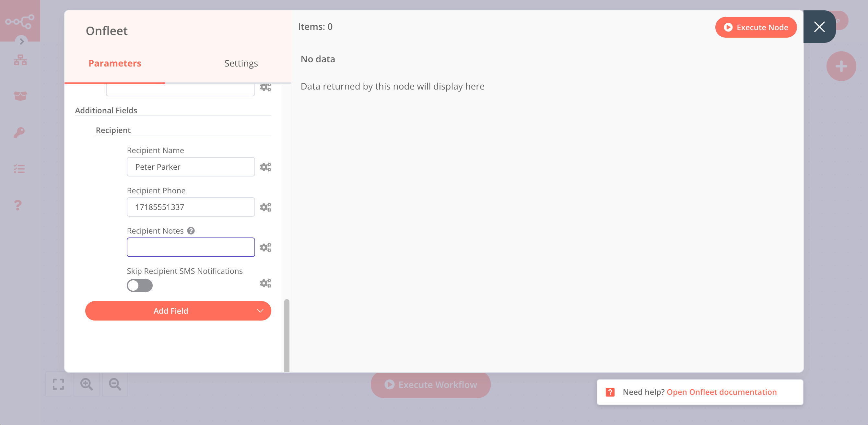Open gear options for Recipient Phone

[265, 207]
